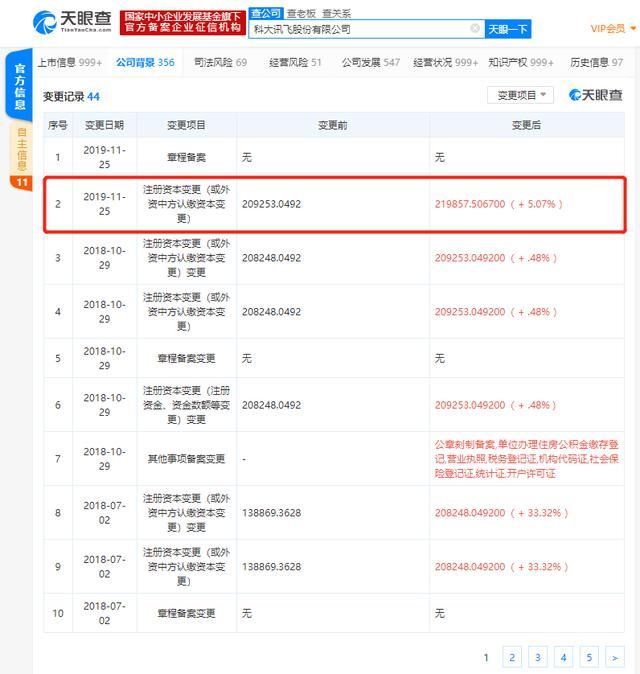The image size is (640, 674).
Task: Click 208248.049200 (+33.32%) in row 9
Action: pos(501,567)
